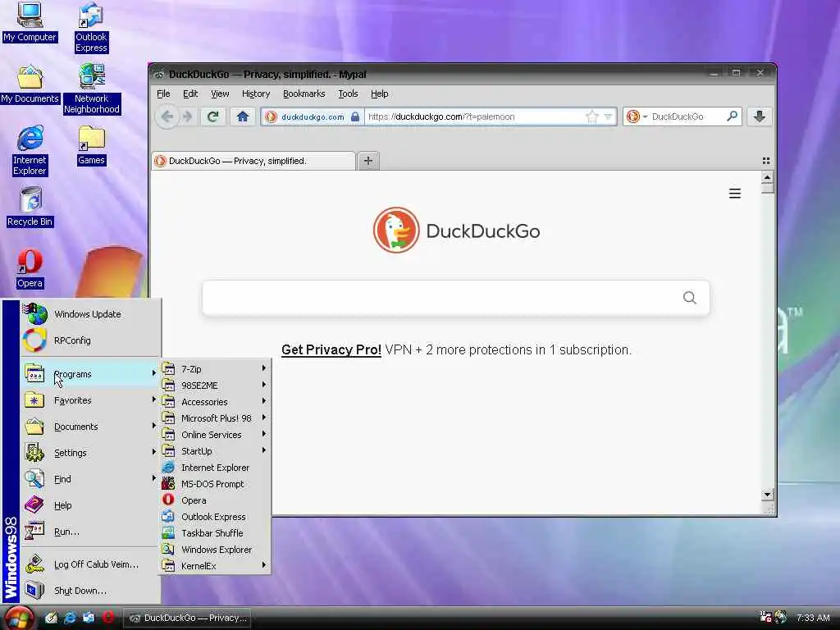Launch Opera from Programs menu
Screen dimensions: 840x630
point(215,500)
